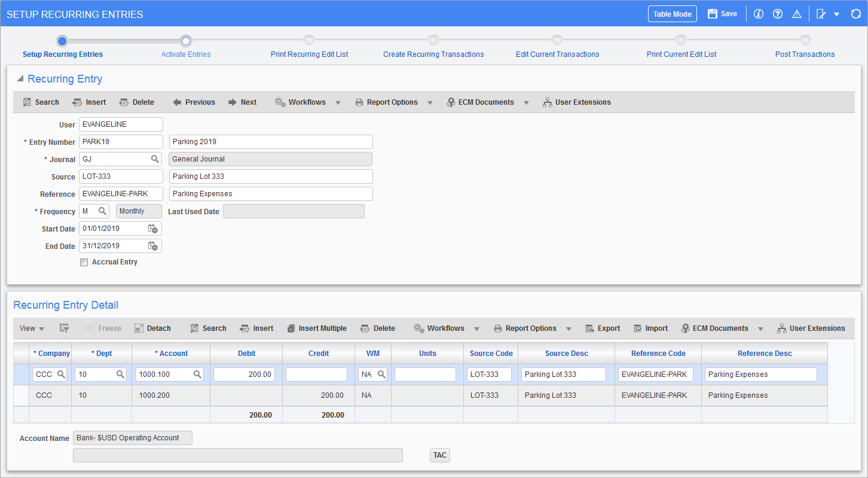Detach the Recurring Entry Detail grid
Viewport: 868px width, 478px height.
point(152,328)
